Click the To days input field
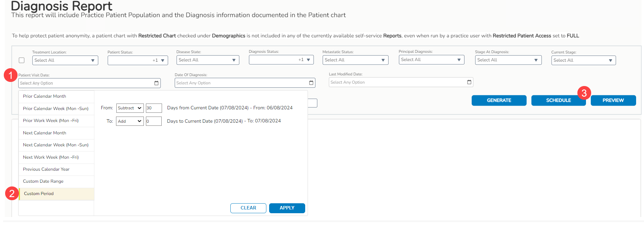 point(153,121)
